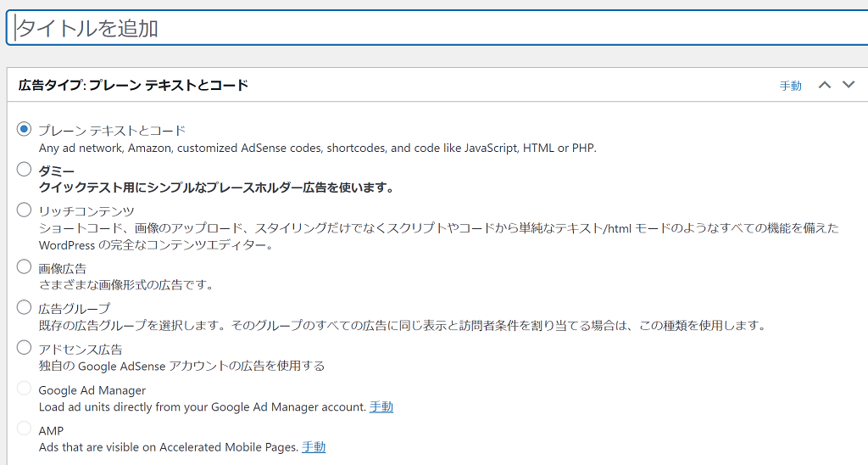Click the タイトルを追加 title input field
The image size is (868, 465).
[437, 28]
